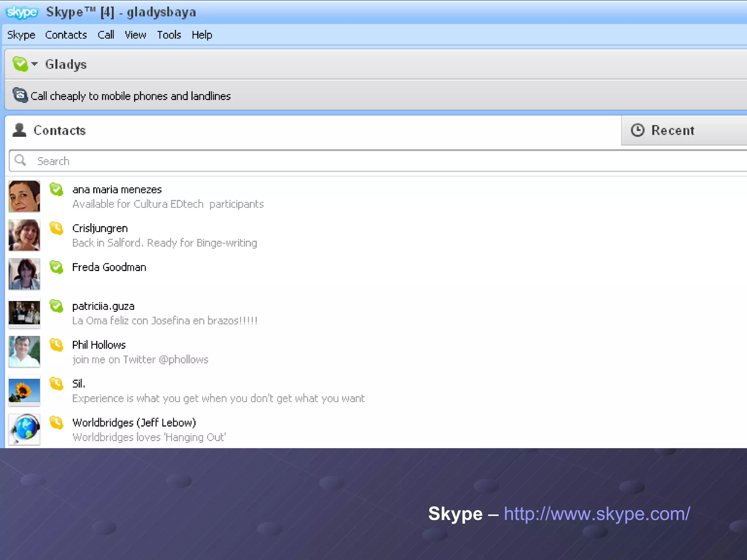Click patriciia.guza online status icon

[x=57, y=306]
